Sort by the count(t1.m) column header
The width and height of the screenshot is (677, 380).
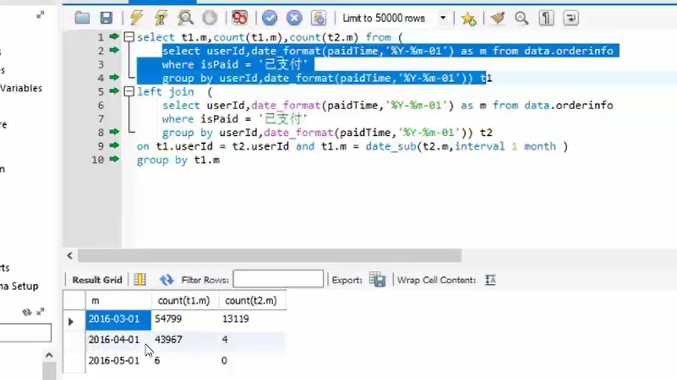(x=185, y=301)
